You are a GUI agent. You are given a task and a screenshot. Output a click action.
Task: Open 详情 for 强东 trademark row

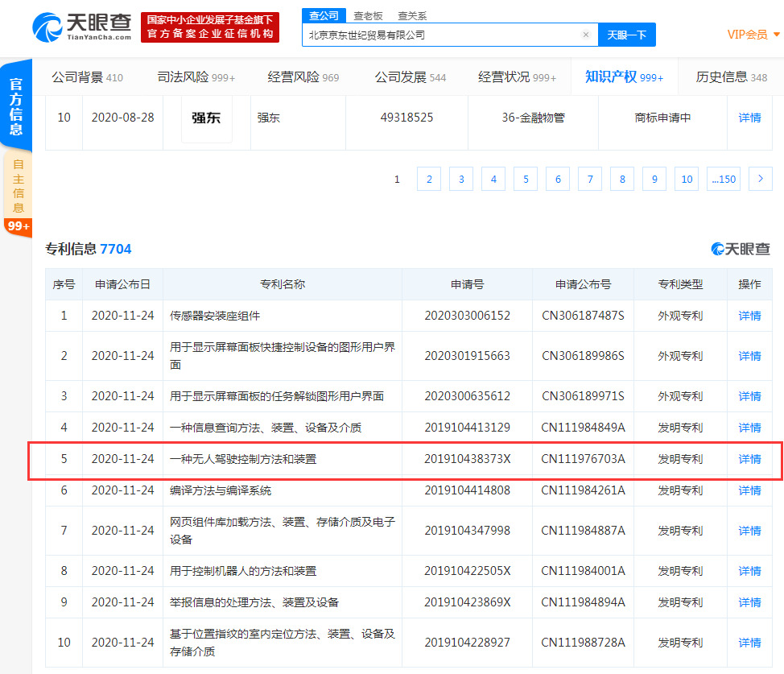pyautogui.click(x=749, y=118)
